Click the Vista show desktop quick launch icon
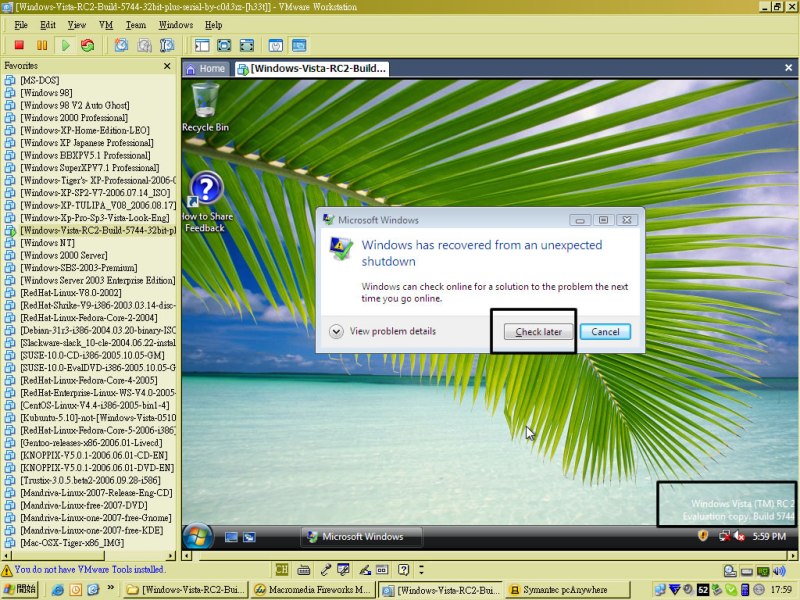800x600 pixels. coord(231,537)
